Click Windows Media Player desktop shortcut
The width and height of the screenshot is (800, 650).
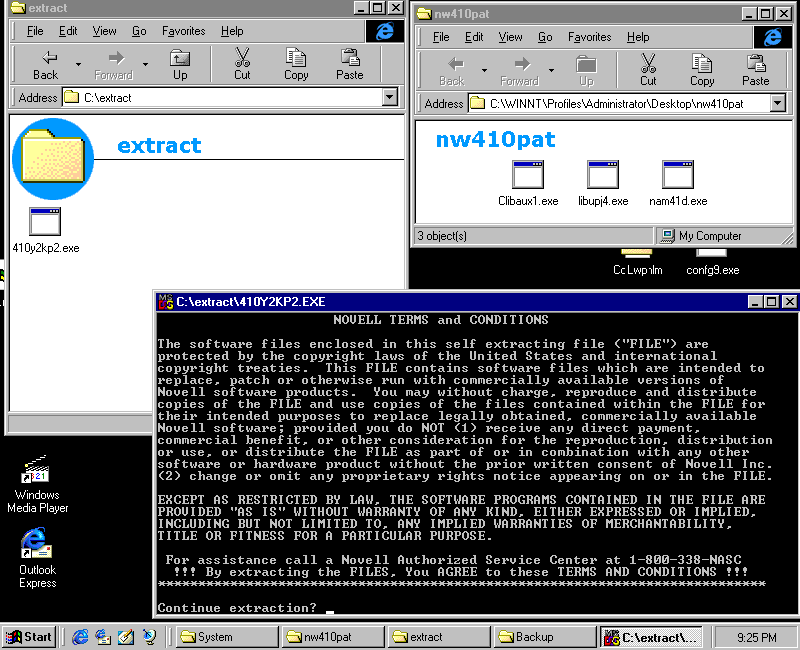click(x=37, y=484)
